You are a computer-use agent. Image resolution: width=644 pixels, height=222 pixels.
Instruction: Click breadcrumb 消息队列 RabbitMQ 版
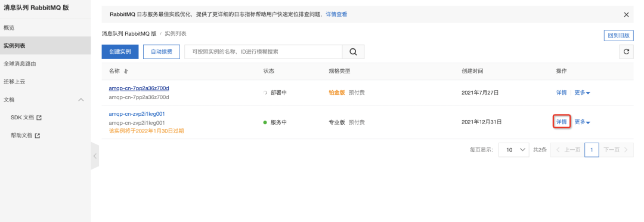click(x=129, y=33)
